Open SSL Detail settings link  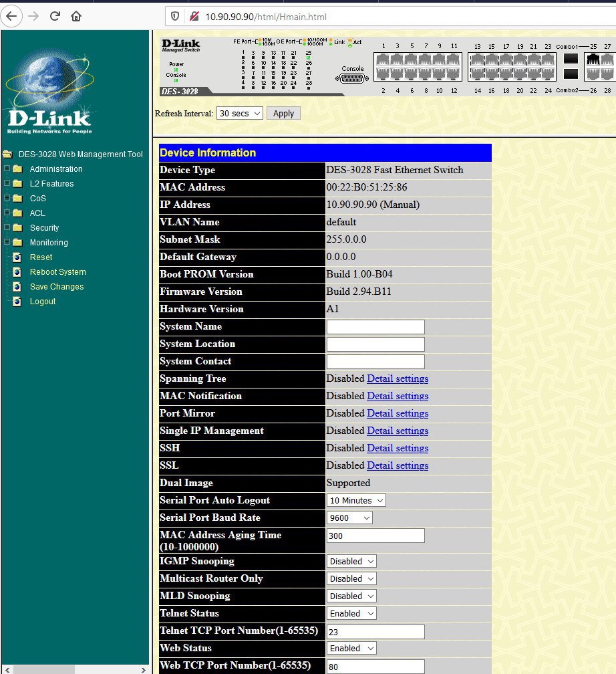click(x=398, y=465)
